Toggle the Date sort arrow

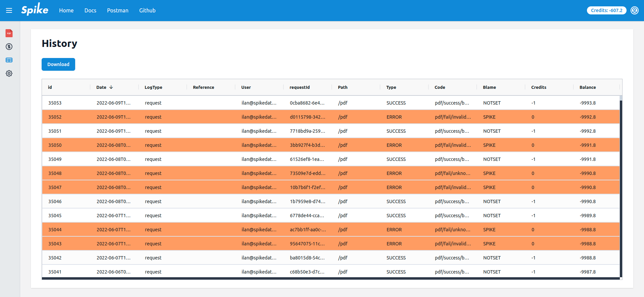point(111,87)
